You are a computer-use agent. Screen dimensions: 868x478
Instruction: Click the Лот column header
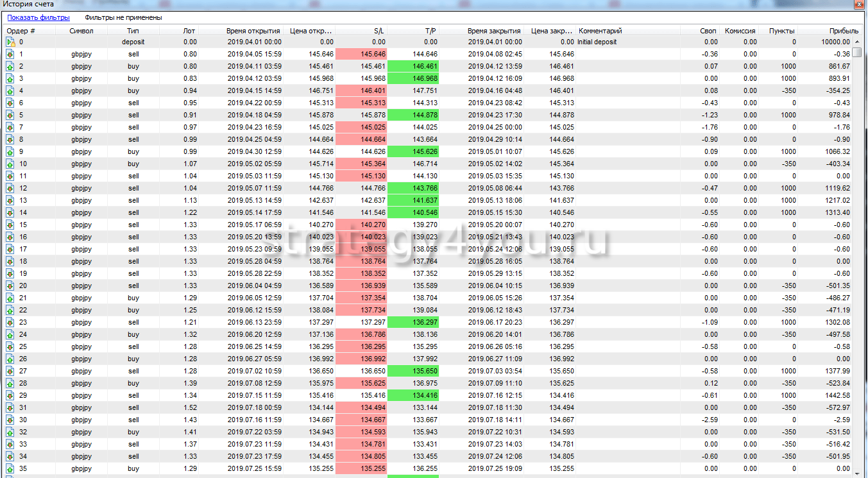tap(189, 31)
